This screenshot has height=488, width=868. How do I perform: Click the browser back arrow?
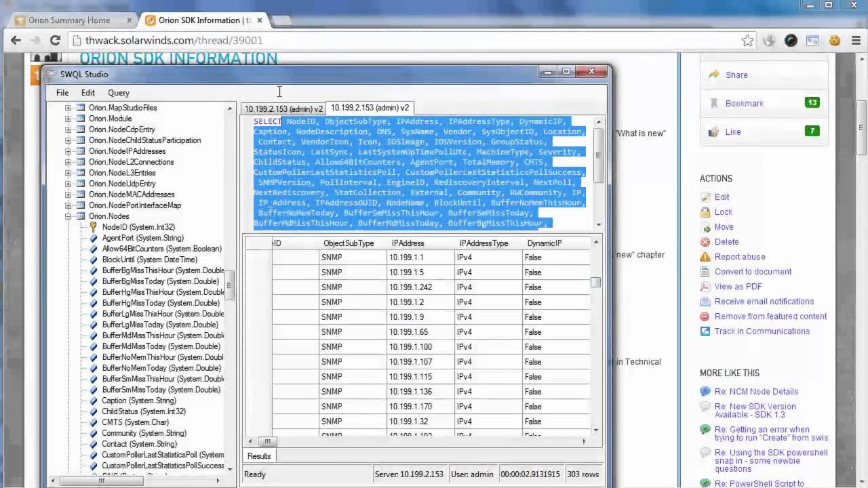coord(16,41)
